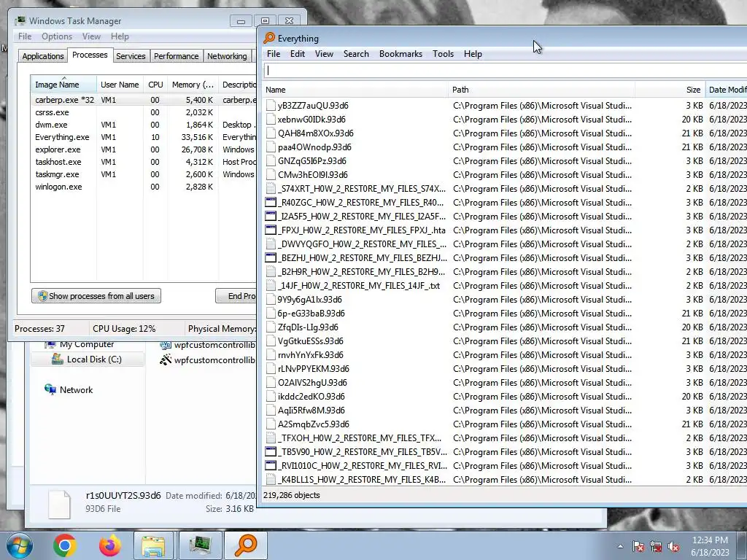Select carberp.exe *32 process row
The width and height of the screenshot is (747, 560).
point(143,100)
